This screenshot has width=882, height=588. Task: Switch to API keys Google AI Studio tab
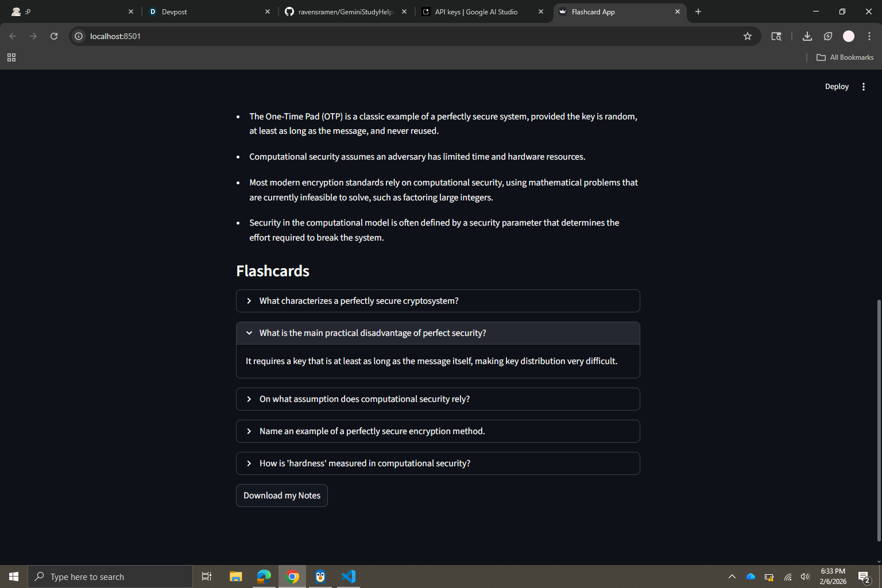(x=482, y=11)
